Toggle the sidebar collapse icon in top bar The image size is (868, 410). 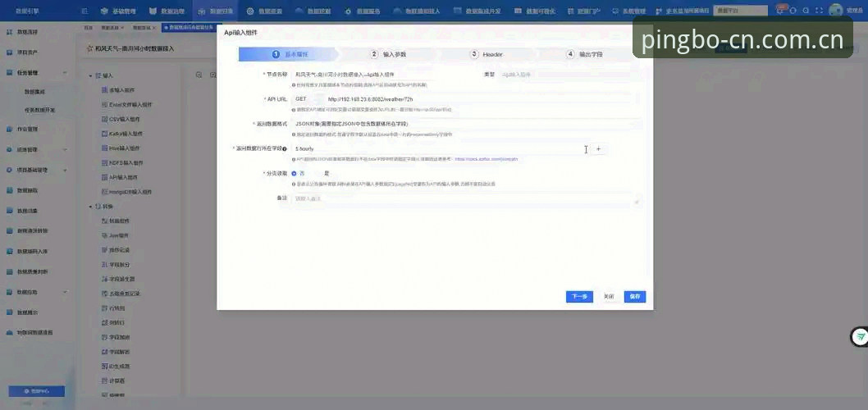(85, 11)
